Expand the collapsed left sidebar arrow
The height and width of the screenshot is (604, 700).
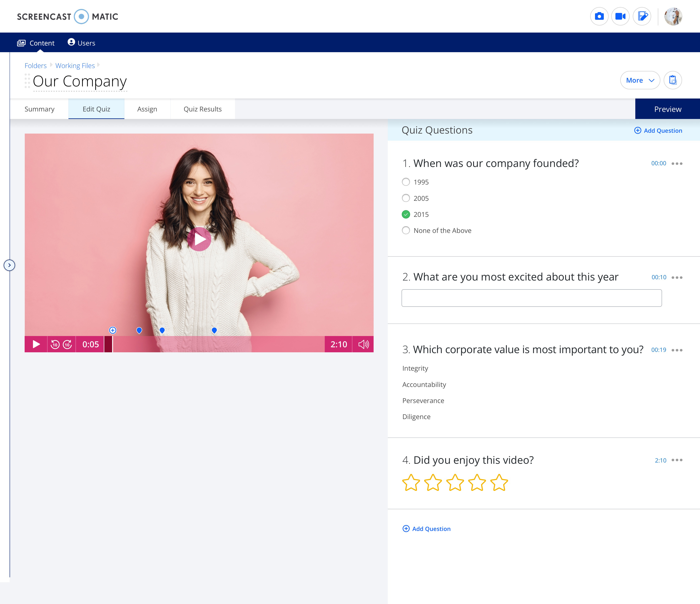point(9,265)
